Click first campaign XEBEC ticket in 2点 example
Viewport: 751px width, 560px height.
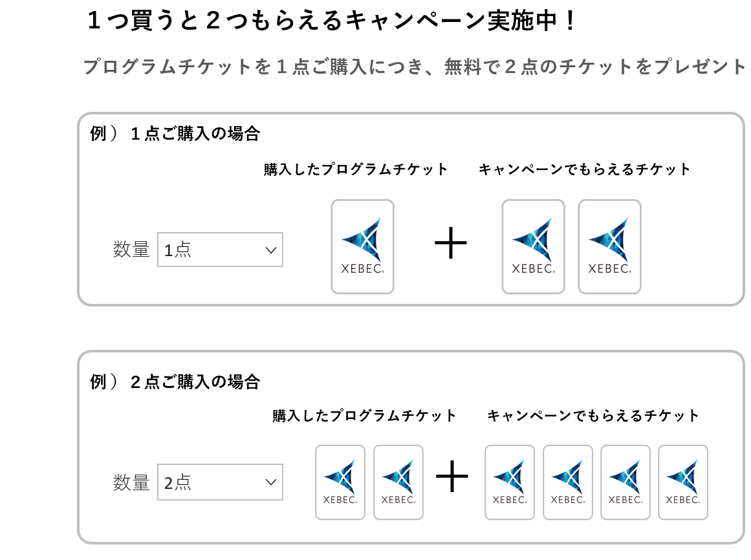coord(510,482)
